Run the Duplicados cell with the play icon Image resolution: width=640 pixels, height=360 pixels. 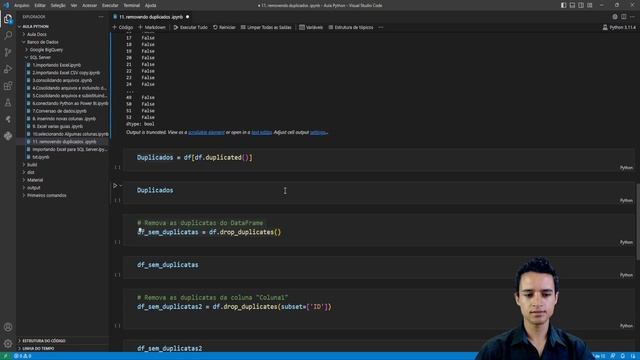coord(115,186)
